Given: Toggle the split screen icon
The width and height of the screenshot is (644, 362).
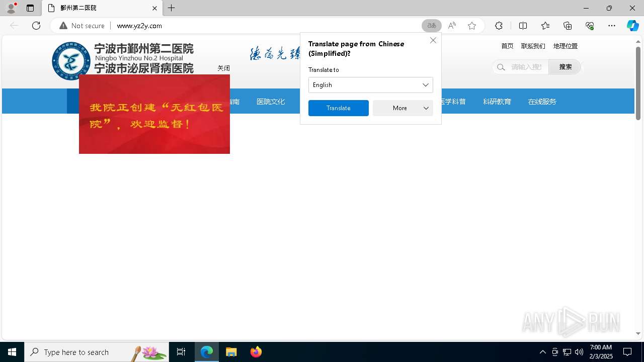Looking at the screenshot, I should [x=523, y=26].
